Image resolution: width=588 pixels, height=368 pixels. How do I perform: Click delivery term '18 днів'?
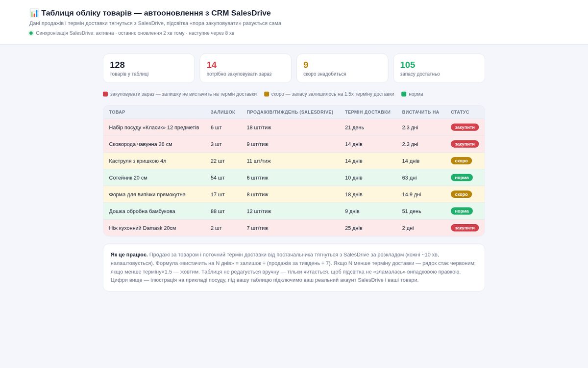(354, 194)
